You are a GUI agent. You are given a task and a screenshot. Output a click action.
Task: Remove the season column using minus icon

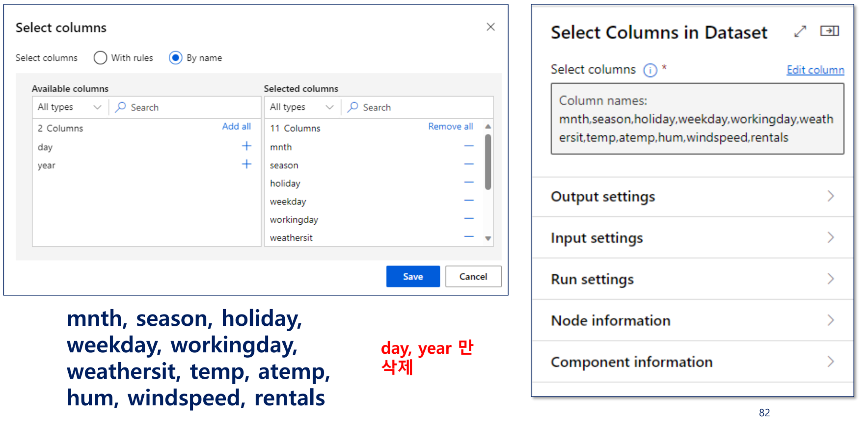pyautogui.click(x=469, y=164)
